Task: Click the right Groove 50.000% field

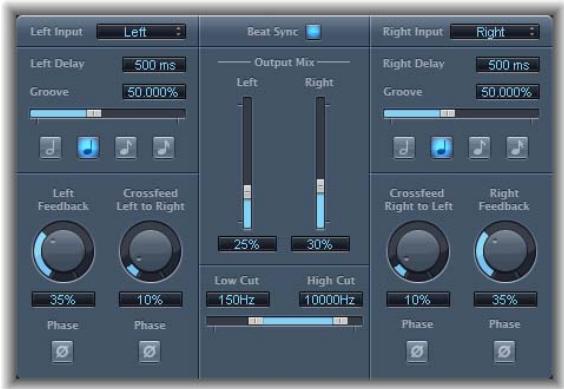Action: pyautogui.click(x=508, y=92)
